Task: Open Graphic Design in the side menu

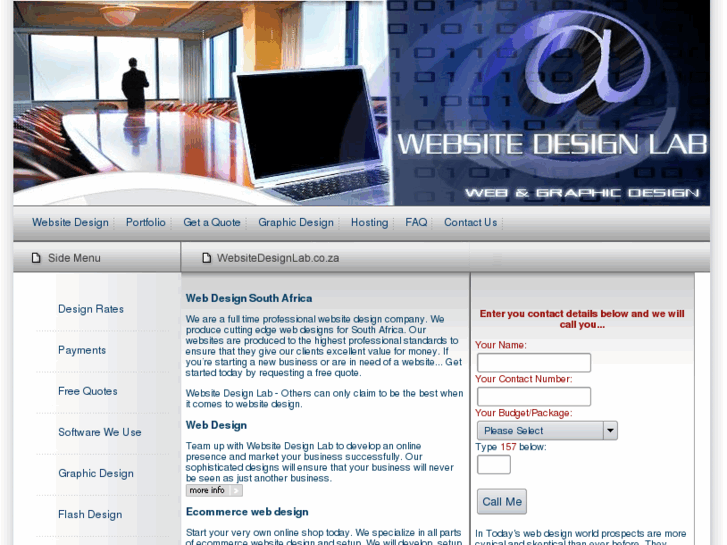Action: (96, 473)
